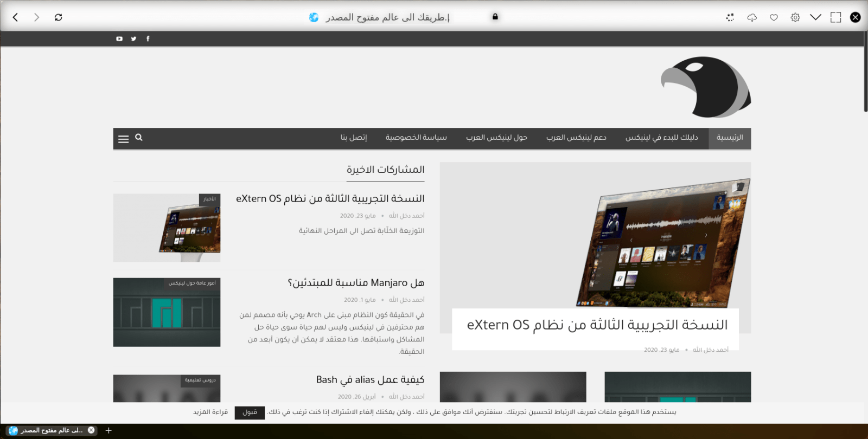Open the إتصل بنا menu item
Image resolution: width=868 pixels, height=439 pixels.
tap(354, 138)
